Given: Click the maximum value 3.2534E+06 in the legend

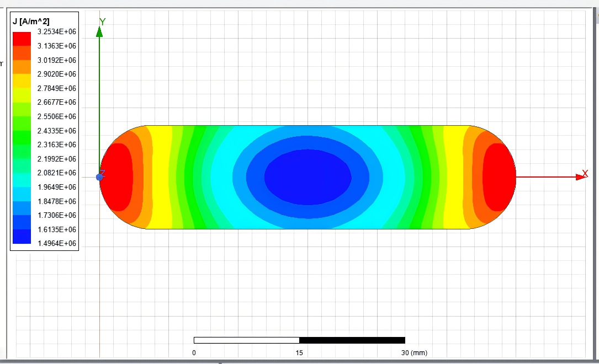Looking at the screenshot, I should coord(61,32).
